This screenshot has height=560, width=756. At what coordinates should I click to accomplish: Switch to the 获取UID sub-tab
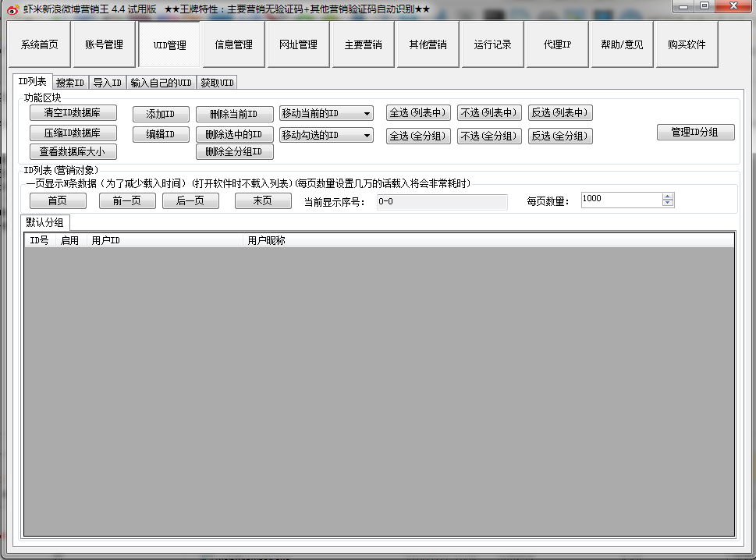tap(216, 83)
